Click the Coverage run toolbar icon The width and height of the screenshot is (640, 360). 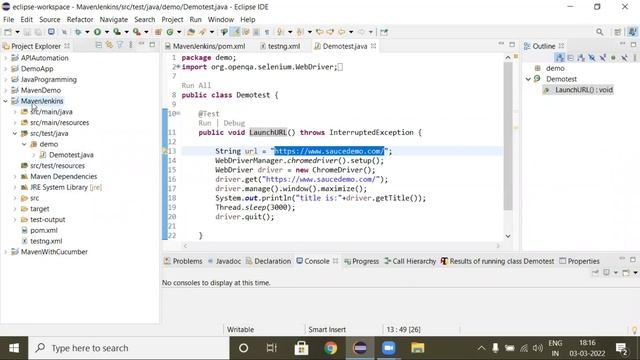pyautogui.click(x=117, y=32)
